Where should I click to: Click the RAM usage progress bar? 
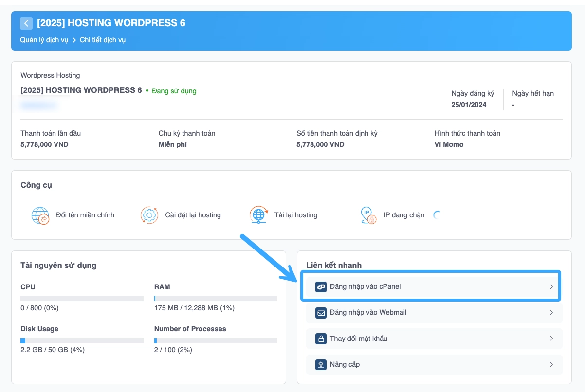coord(216,298)
